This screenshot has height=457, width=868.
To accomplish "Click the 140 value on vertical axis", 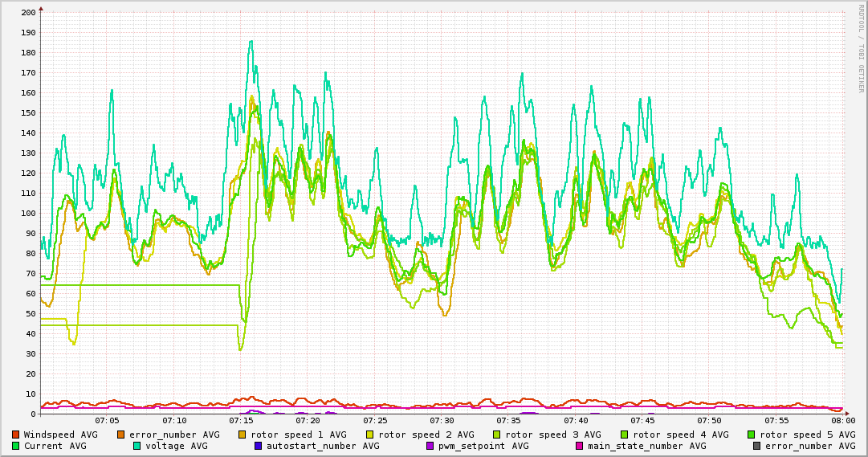I will pos(27,133).
